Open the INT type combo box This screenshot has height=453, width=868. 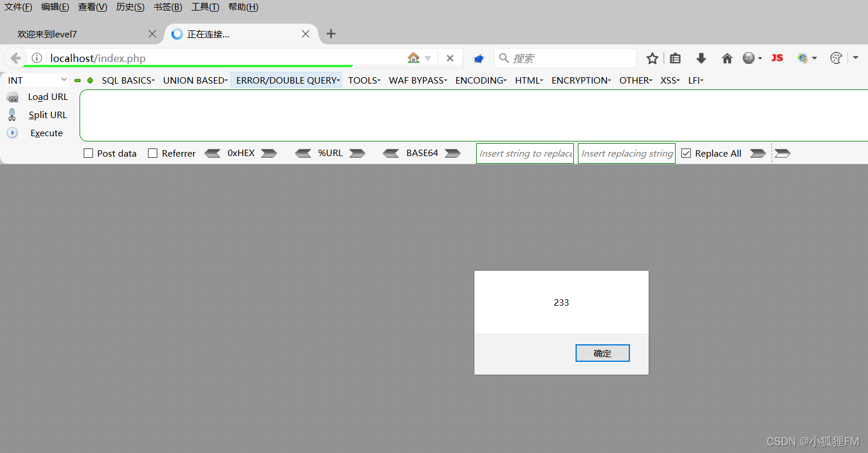point(37,80)
